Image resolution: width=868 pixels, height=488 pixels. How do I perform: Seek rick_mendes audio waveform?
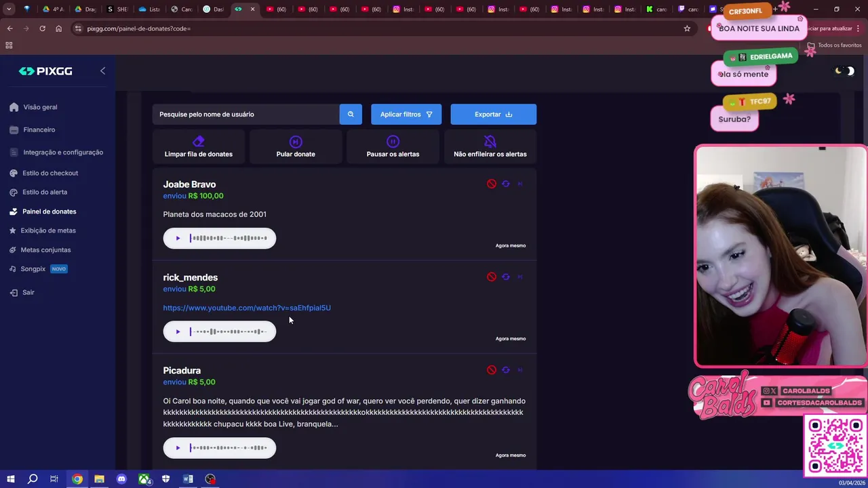229,331
